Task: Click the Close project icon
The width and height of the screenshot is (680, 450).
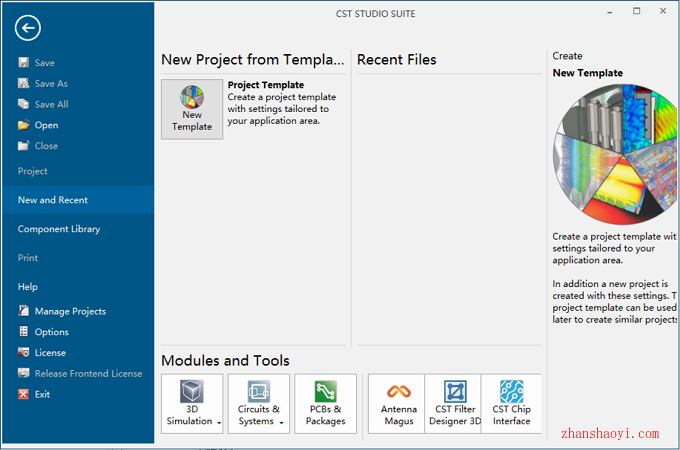Action: click(x=23, y=146)
